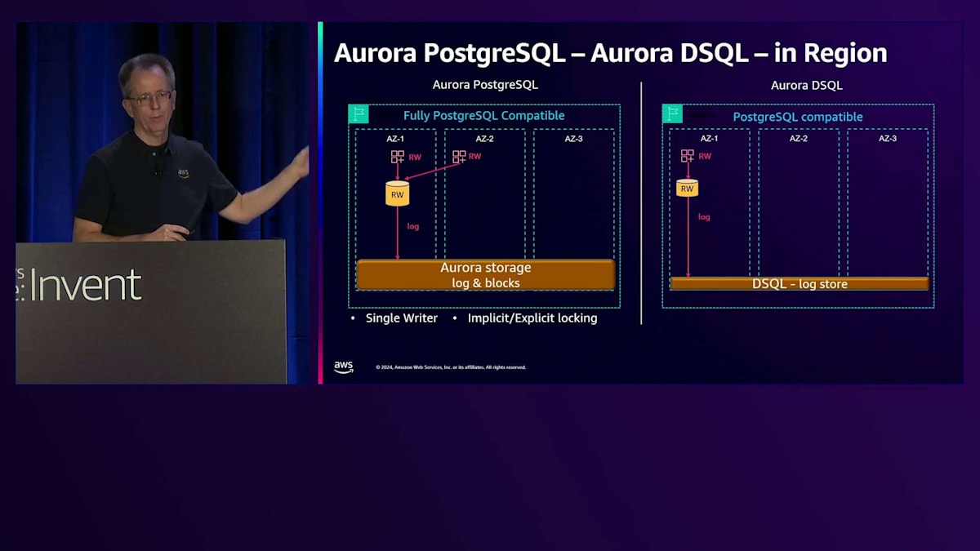Click the 'Invent' text on the podium
Screen dimensions: 980x551
tap(86, 286)
